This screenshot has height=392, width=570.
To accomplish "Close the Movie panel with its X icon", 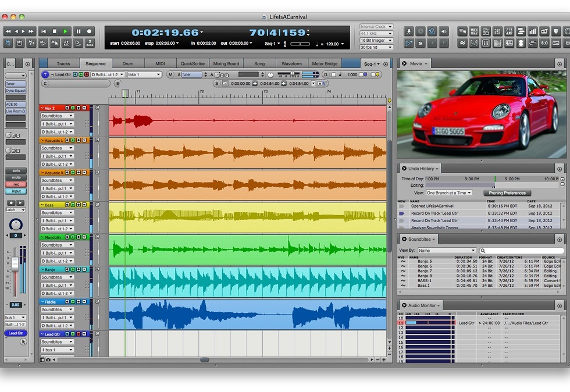I will pos(404,63).
